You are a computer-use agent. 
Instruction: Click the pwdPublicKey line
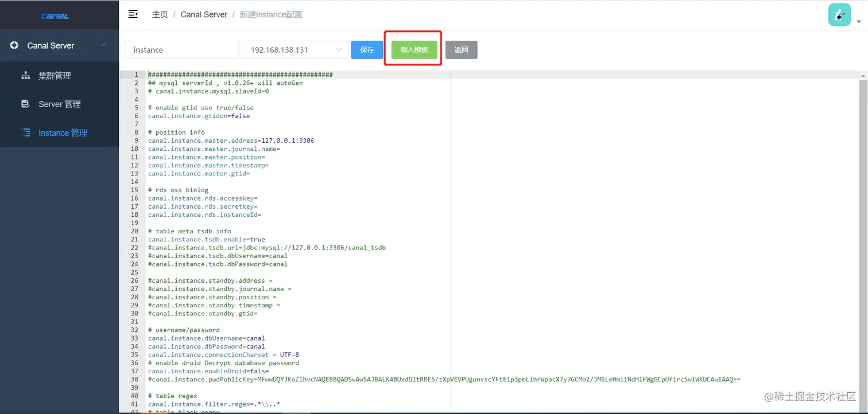click(x=444, y=380)
